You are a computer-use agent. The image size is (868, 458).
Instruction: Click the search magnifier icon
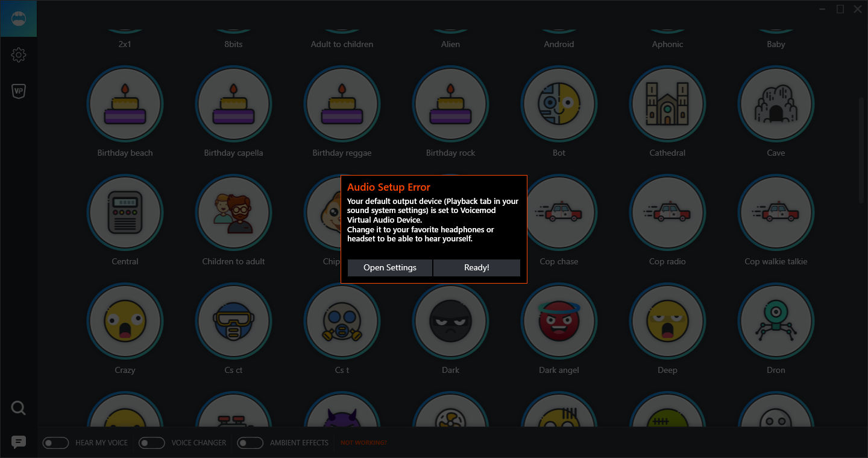click(x=19, y=409)
